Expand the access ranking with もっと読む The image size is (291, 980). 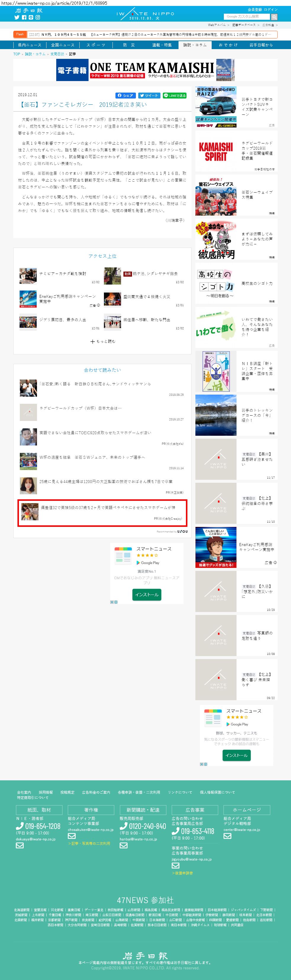(x=102, y=341)
